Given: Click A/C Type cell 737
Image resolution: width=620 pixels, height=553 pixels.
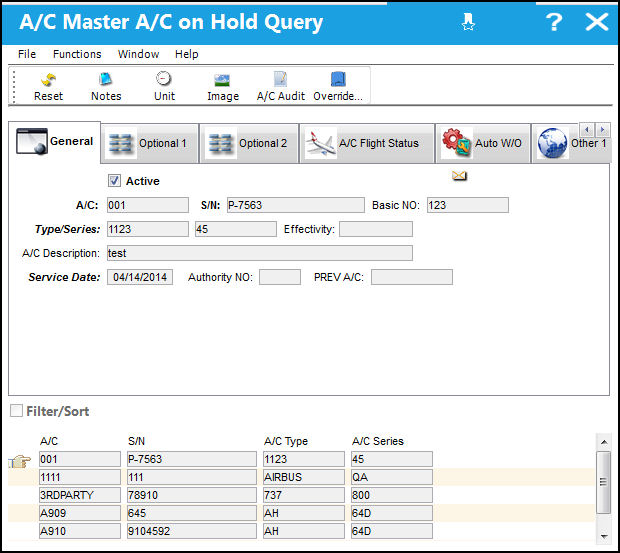Looking at the screenshot, I should pos(304,495).
